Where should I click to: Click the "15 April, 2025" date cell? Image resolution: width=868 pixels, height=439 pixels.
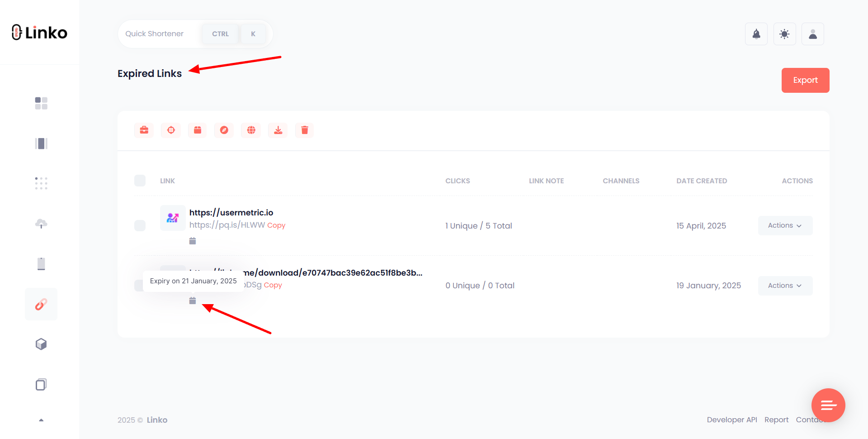click(701, 225)
